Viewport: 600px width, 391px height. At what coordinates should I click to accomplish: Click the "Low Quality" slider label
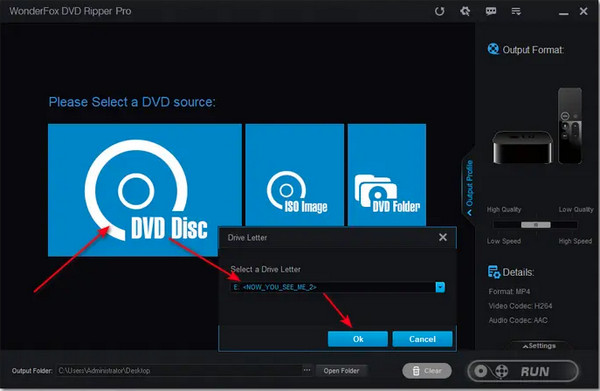(x=576, y=210)
